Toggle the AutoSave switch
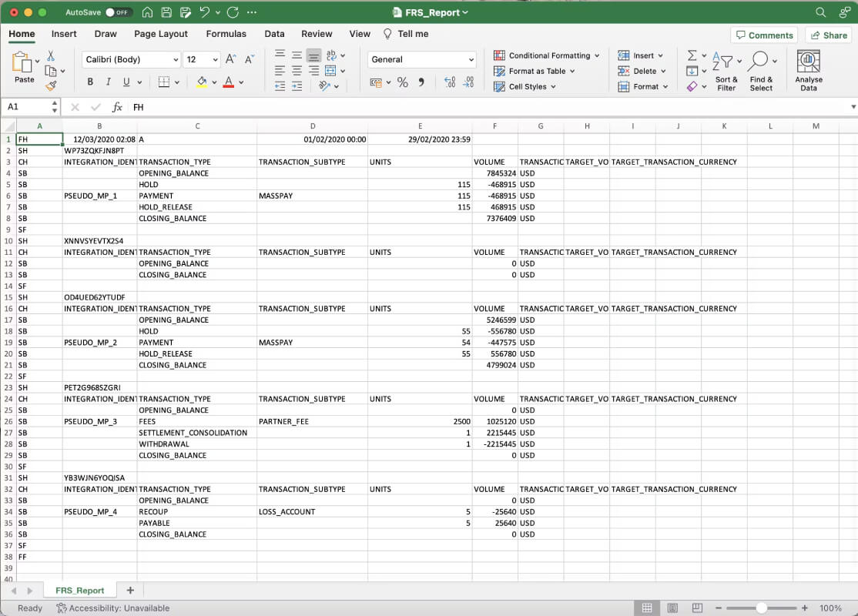The image size is (858, 616). pyautogui.click(x=118, y=12)
